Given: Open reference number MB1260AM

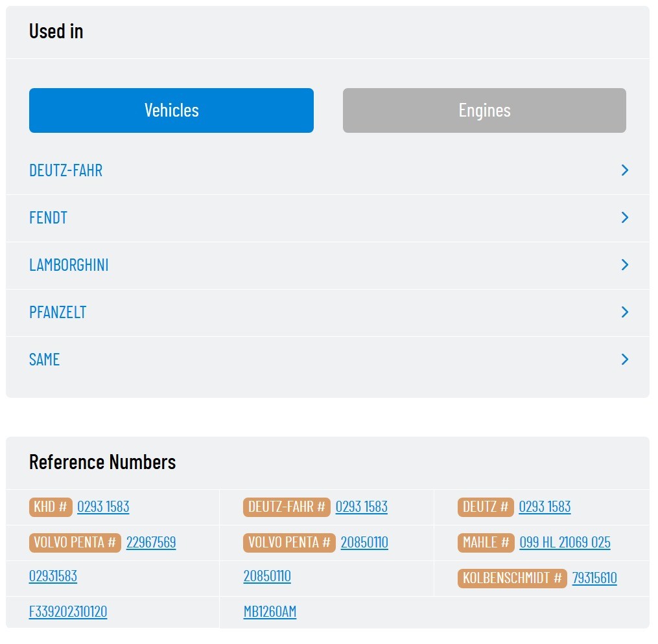Looking at the screenshot, I should coord(270,612).
